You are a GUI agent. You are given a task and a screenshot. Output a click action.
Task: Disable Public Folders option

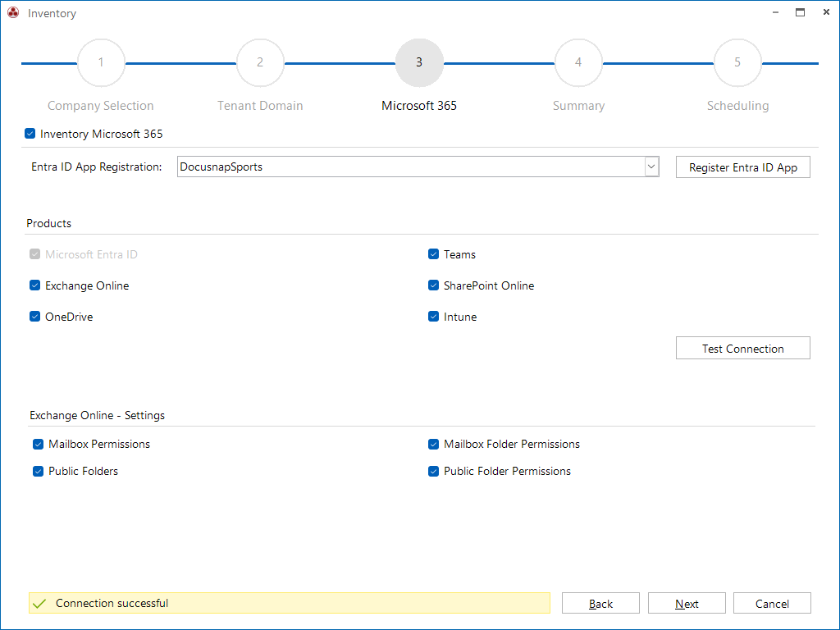pyautogui.click(x=38, y=471)
